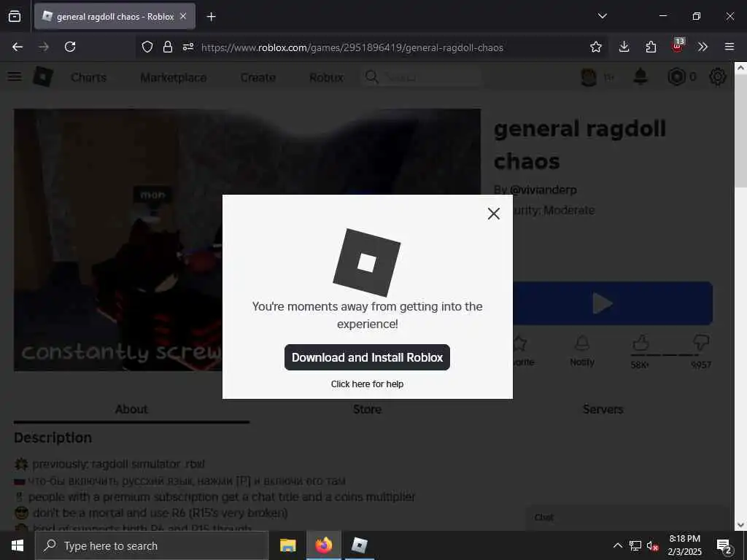Image resolution: width=747 pixels, height=560 pixels.
Task: Open the user avatar profile
Action: 589,77
